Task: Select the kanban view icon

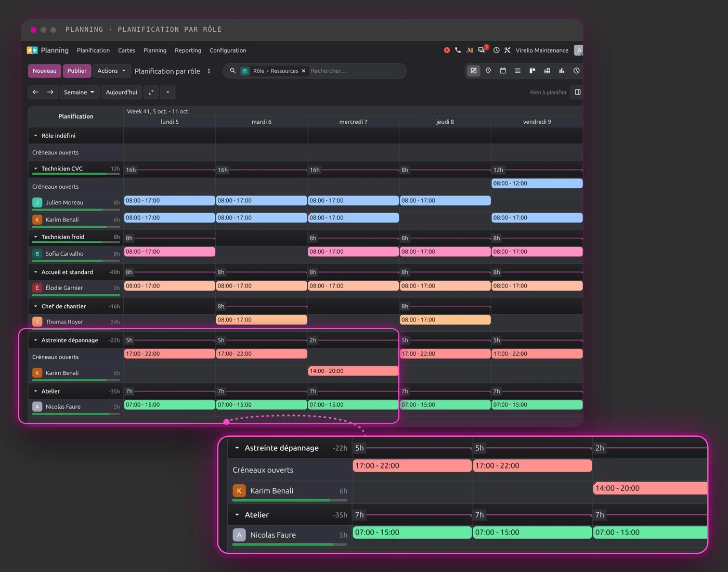Action: 532,71
